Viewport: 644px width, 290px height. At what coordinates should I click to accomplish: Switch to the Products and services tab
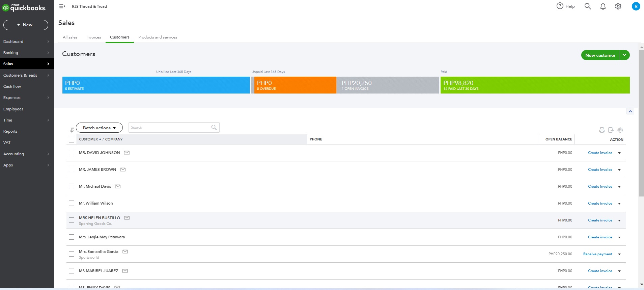158,37
